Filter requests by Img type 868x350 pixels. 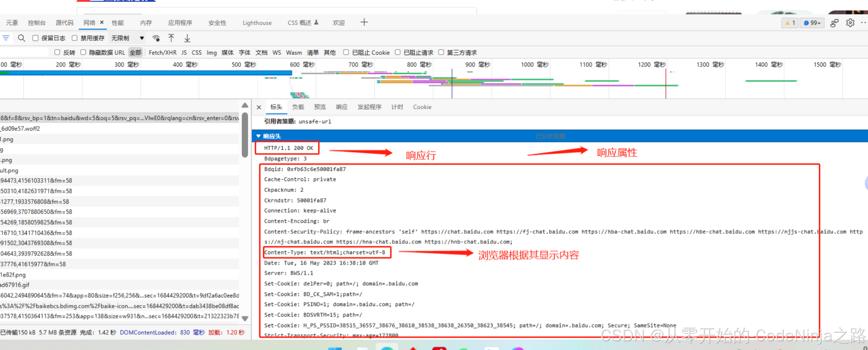click(212, 53)
